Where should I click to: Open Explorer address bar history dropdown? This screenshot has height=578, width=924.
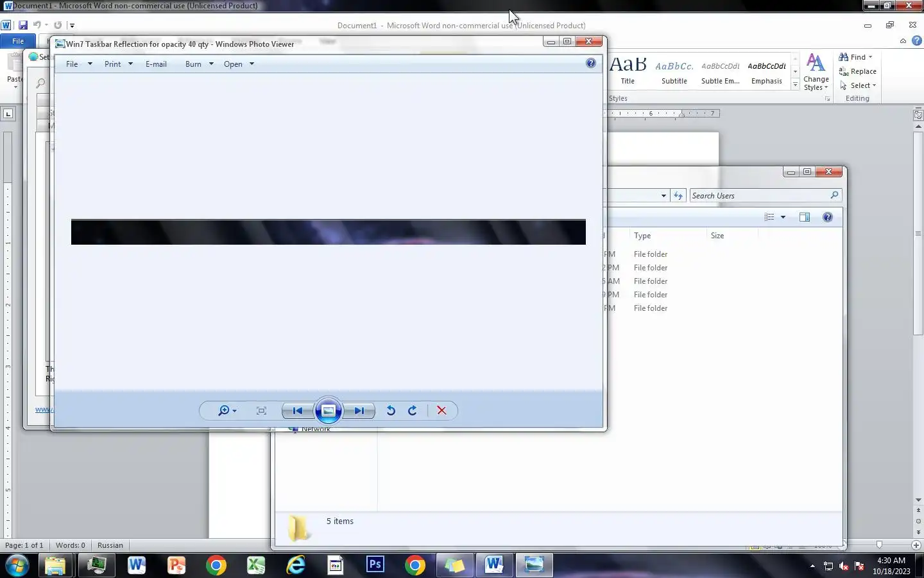coord(663,195)
